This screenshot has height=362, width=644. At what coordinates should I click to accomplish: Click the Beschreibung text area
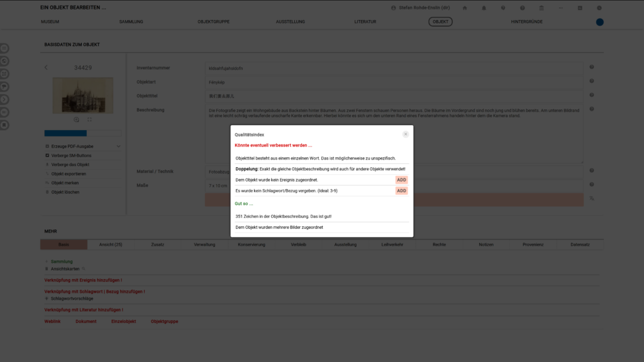click(x=394, y=134)
